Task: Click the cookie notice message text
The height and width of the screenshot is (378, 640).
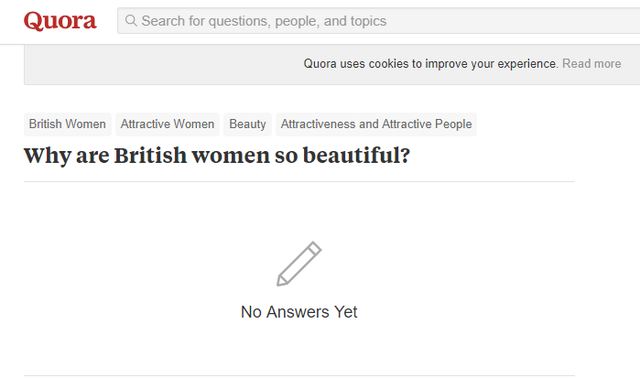Action: tap(430, 64)
